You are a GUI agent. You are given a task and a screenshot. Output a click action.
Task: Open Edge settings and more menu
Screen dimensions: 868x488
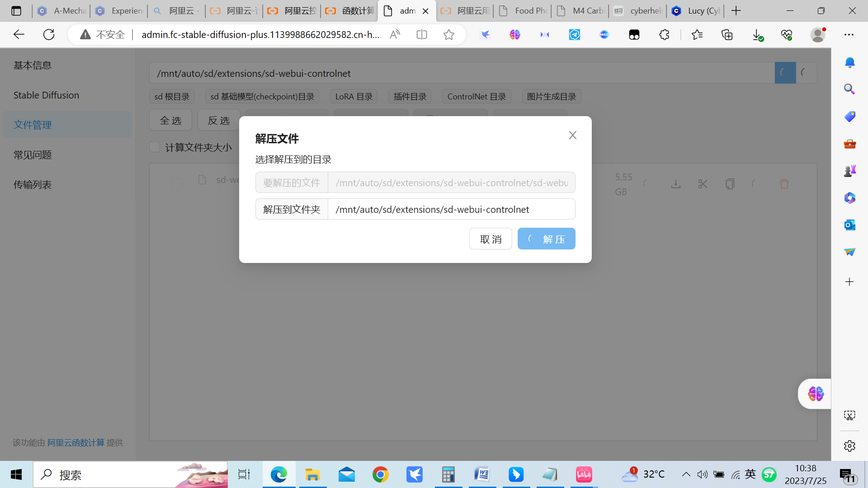(x=849, y=35)
